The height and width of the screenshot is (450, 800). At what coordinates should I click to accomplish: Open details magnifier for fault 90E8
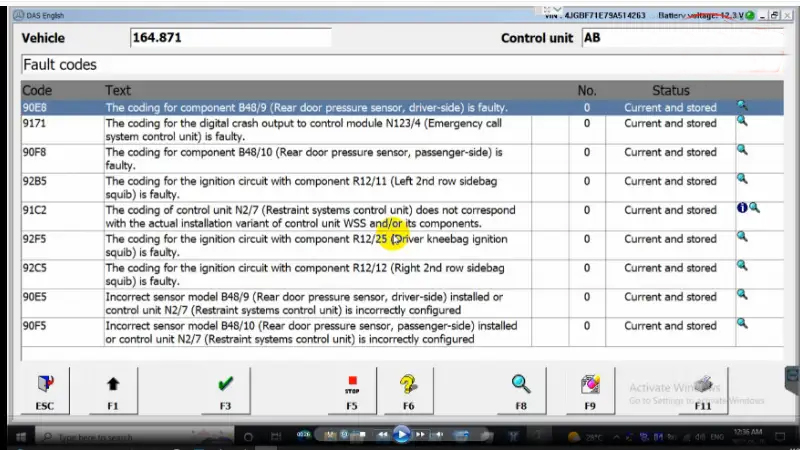[742, 106]
